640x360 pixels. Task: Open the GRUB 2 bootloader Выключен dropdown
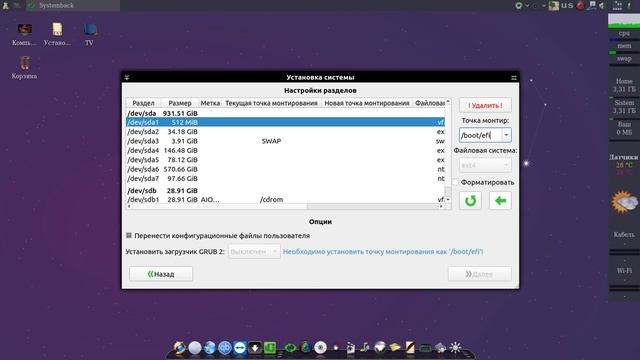(254, 251)
